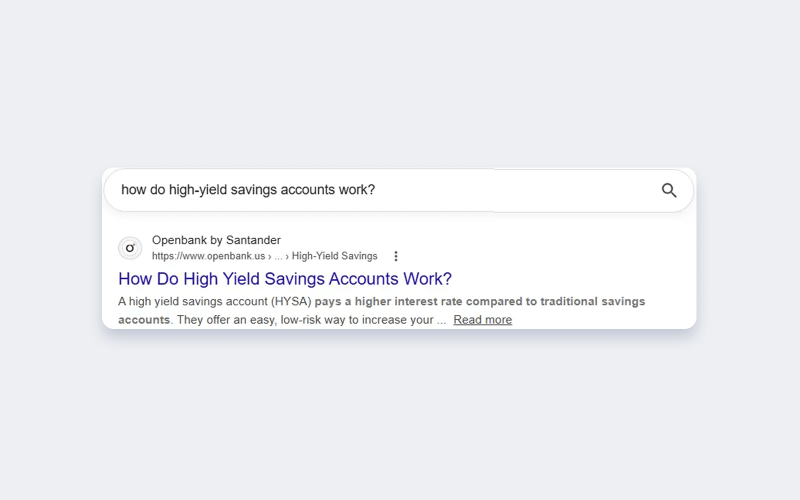The height and width of the screenshot is (500, 800).
Task: Select the "Openbank by Santander" site name
Action: (x=216, y=240)
